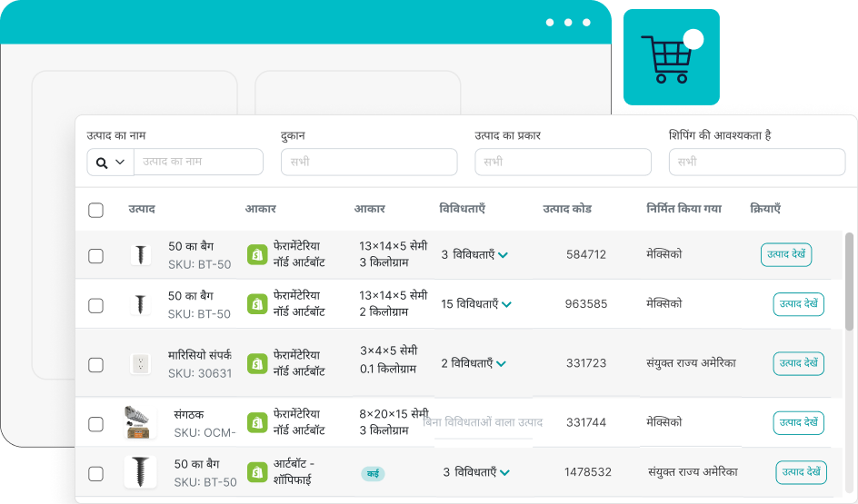
Task: Open the दुकान filter dropdown
Action: coord(369,163)
